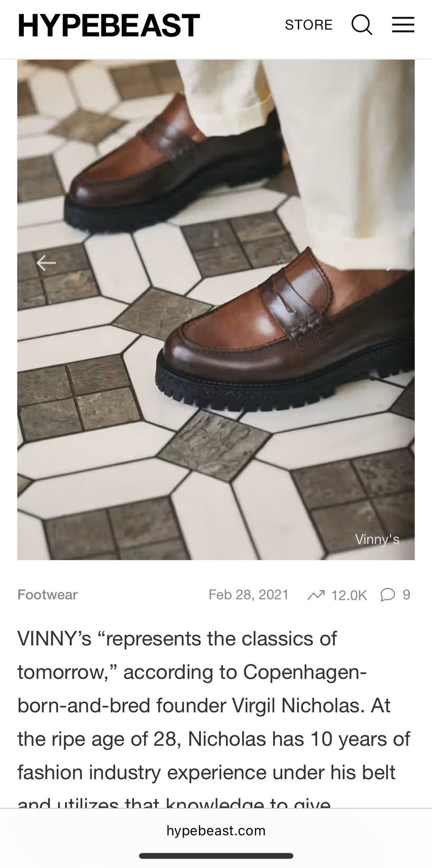Screen dimensions: 432x868
Task: Select the Footwear category link
Action: point(47,595)
